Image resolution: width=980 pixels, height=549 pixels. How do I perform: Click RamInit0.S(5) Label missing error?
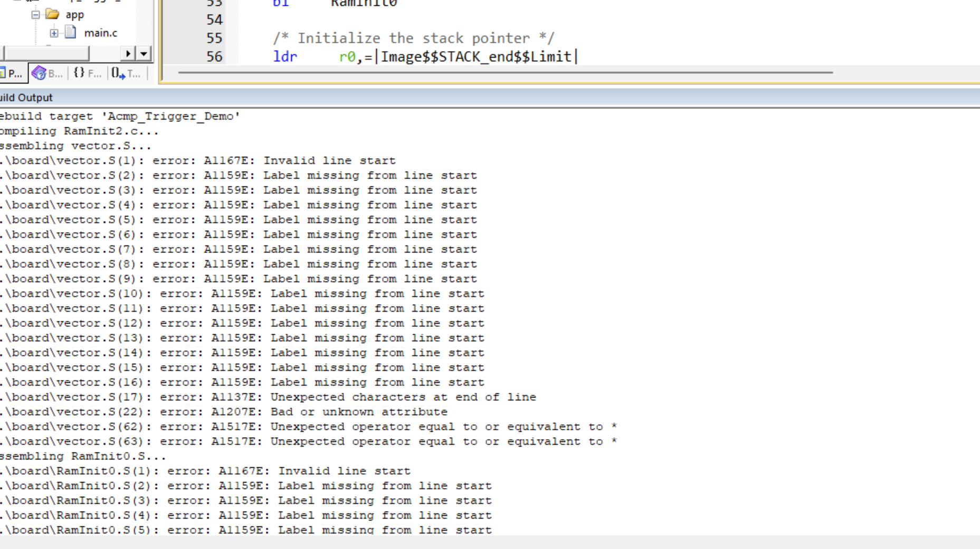pos(246,529)
